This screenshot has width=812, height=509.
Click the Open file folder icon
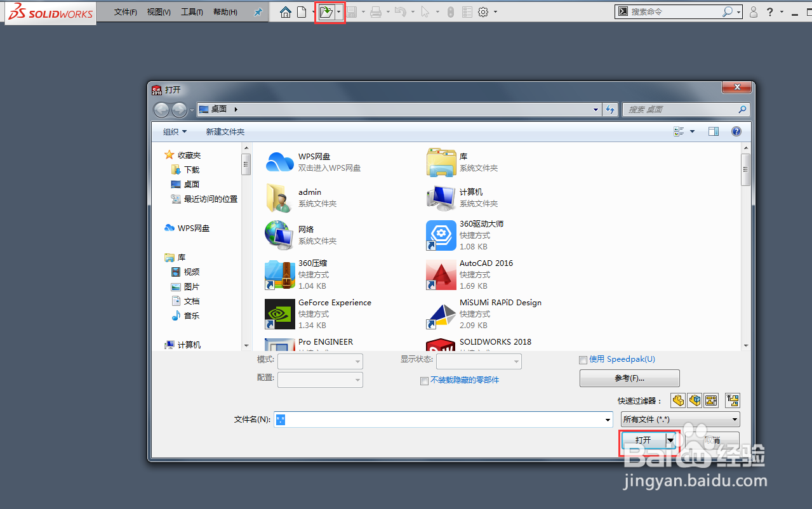(x=326, y=12)
